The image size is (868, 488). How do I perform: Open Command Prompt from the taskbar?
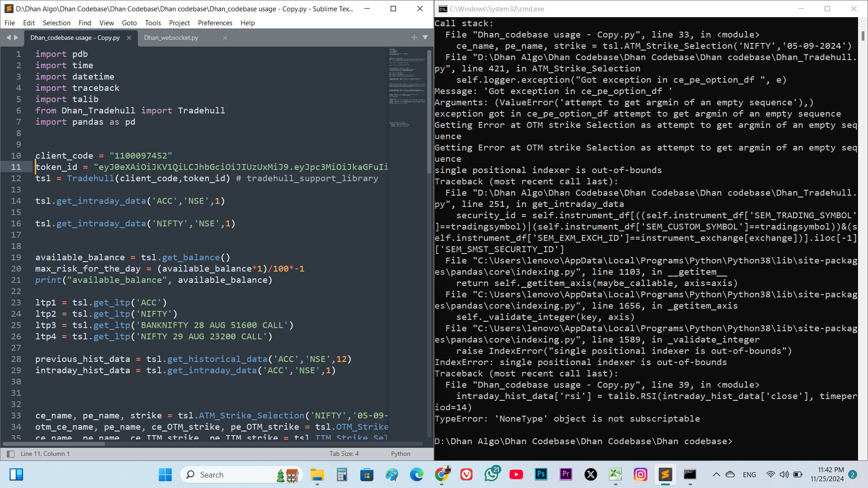pos(689,474)
